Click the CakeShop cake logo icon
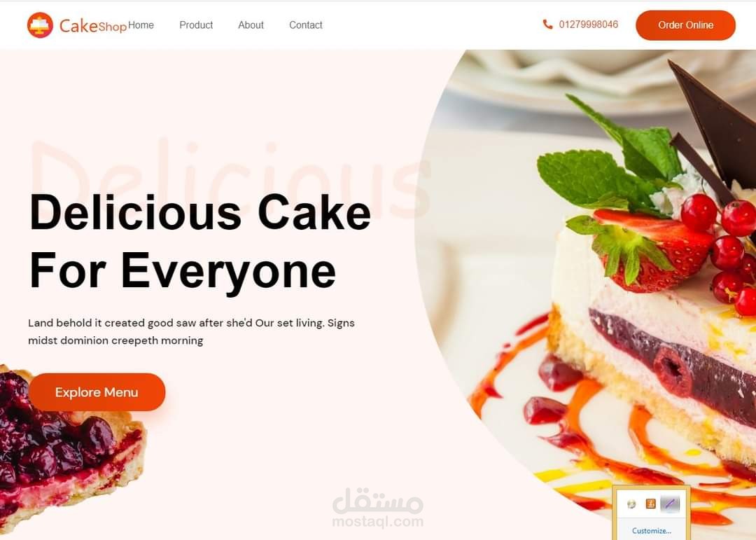Image resolution: width=756 pixels, height=540 pixels. click(40, 25)
